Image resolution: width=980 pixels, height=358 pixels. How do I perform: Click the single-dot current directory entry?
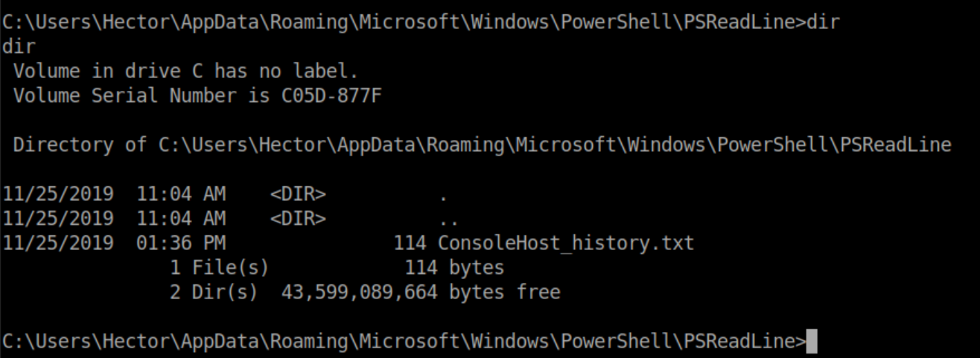point(443,195)
